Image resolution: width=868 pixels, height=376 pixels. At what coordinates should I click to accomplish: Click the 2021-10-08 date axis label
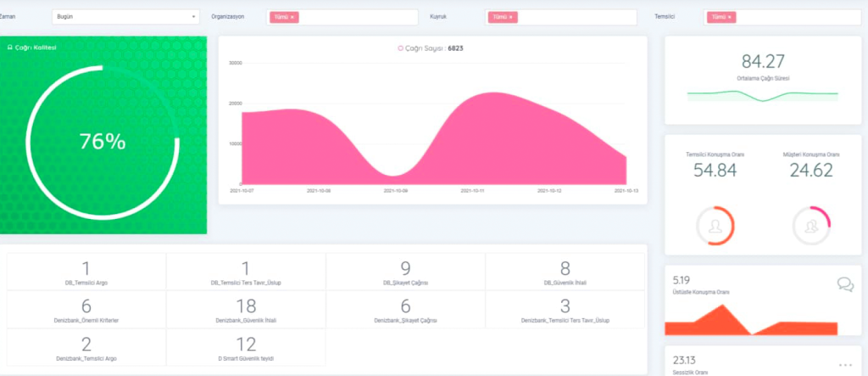[319, 190]
